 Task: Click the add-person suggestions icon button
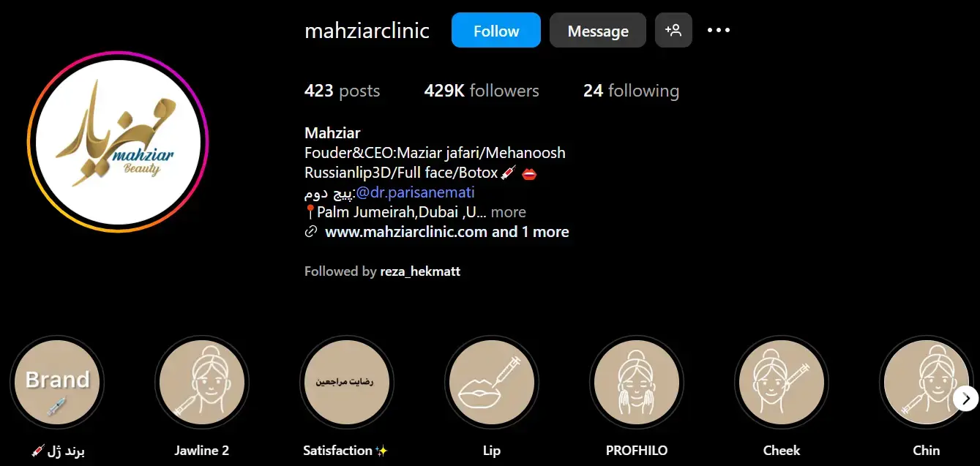(673, 31)
